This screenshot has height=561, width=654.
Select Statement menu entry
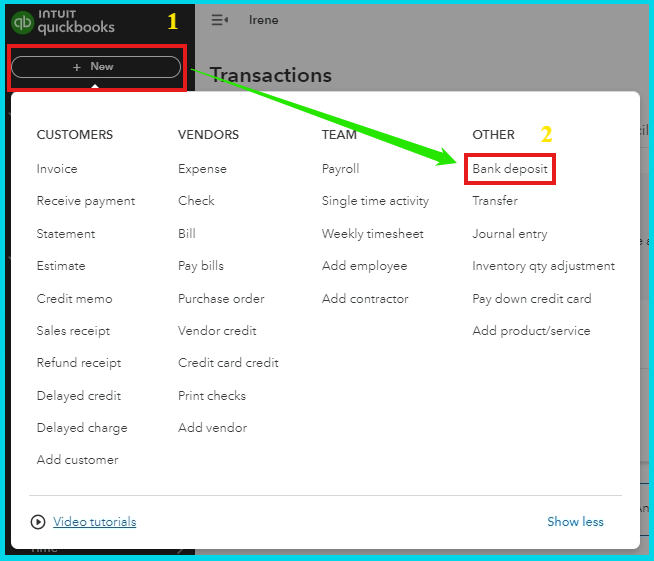pos(66,234)
